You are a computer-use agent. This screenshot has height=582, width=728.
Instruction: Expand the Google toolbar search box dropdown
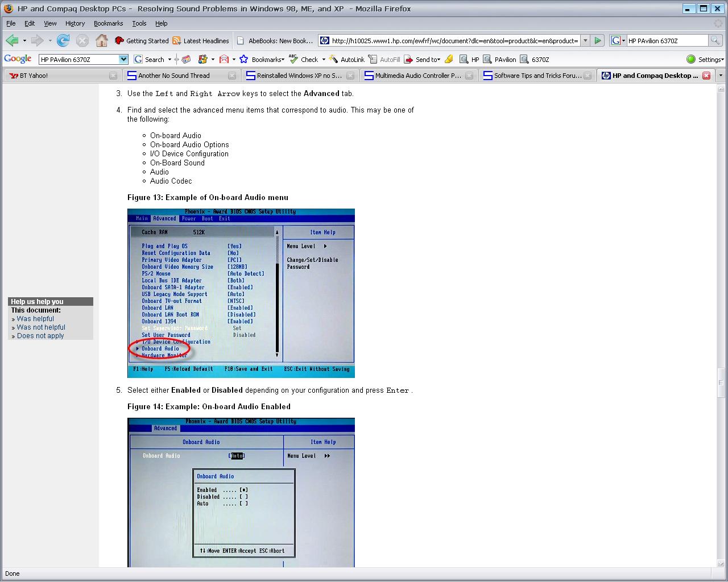click(123, 59)
